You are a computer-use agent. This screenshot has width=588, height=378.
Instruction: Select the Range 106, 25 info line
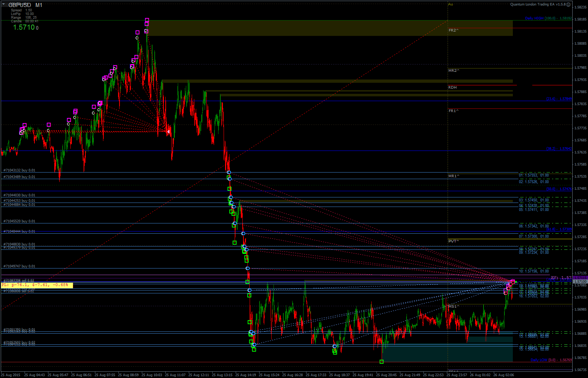tap(24, 18)
